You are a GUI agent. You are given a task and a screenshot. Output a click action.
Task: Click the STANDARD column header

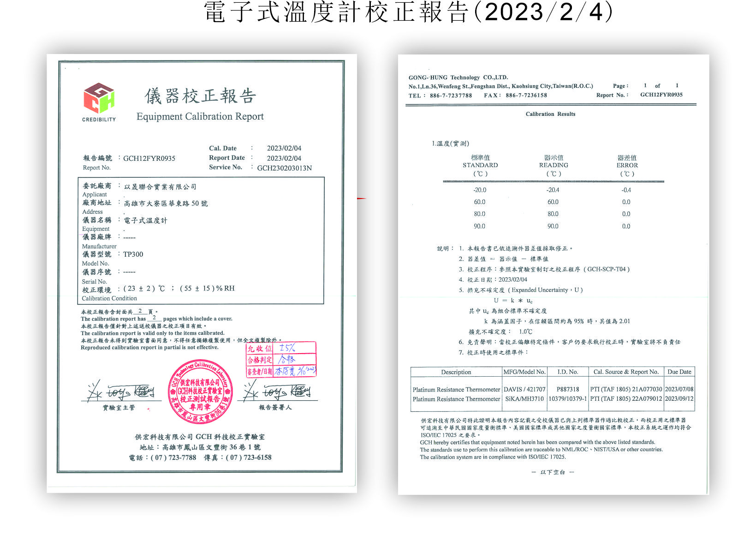coord(480,166)
